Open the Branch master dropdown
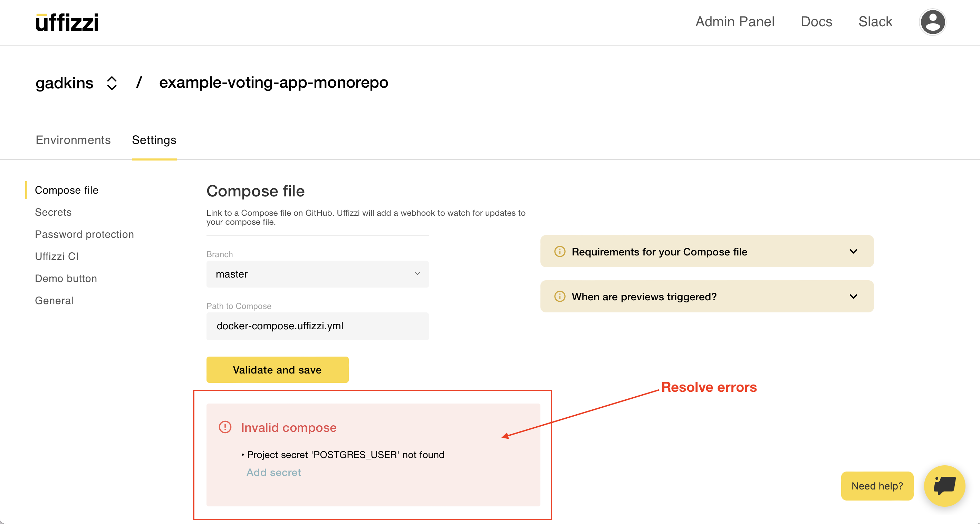The height and width of the screenshot is (524, 980). [317, 274]
